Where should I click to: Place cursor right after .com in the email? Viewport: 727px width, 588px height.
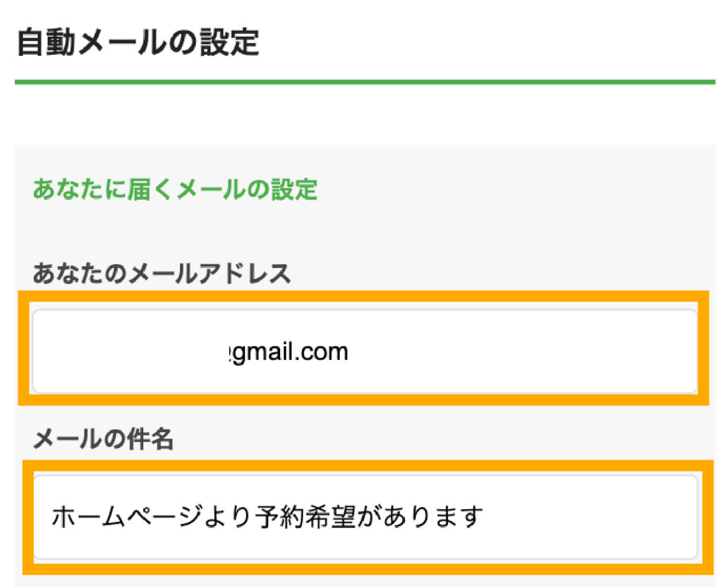[350, 352]
